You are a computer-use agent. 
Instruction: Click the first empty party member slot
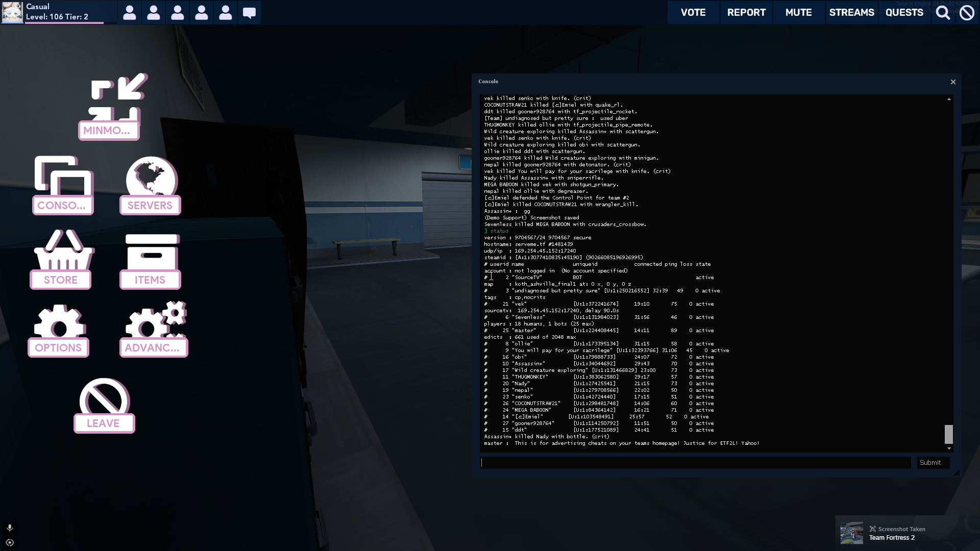[130, 12]
